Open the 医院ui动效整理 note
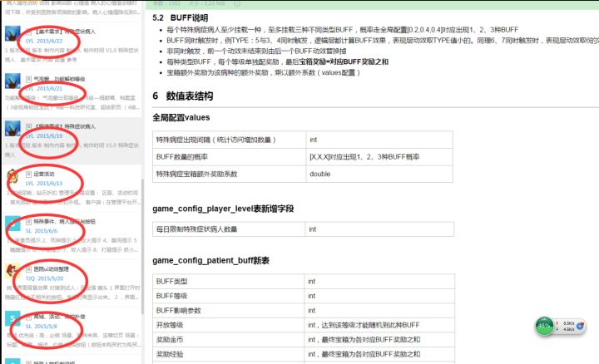Viewport: 599px width, 364px height. coord(72,283)
